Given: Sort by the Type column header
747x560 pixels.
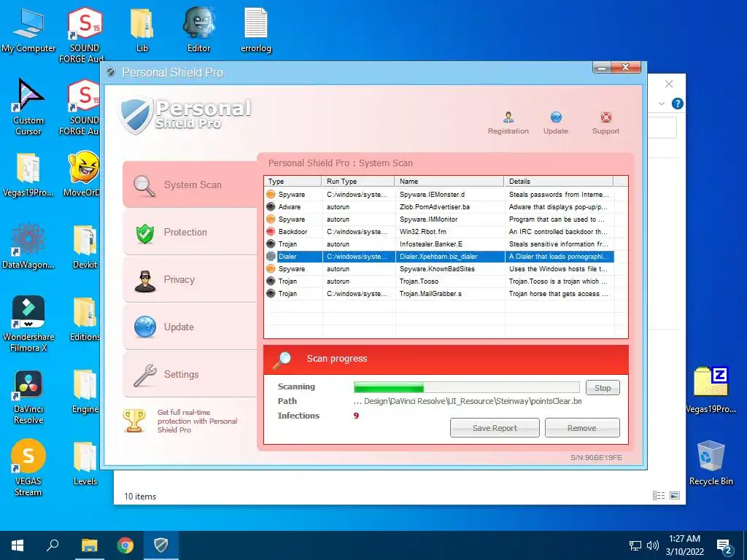Looking at the screenshot, I should [x=293, y=181].
